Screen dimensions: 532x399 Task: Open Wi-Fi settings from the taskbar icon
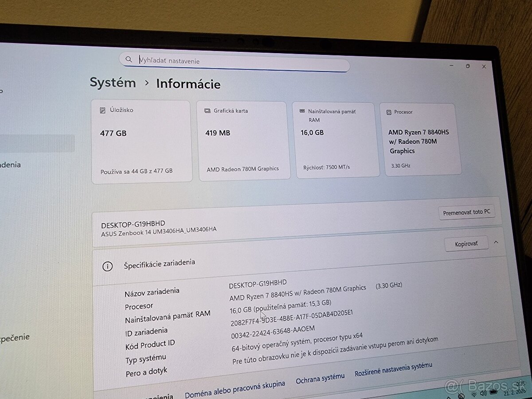(473, 394)
